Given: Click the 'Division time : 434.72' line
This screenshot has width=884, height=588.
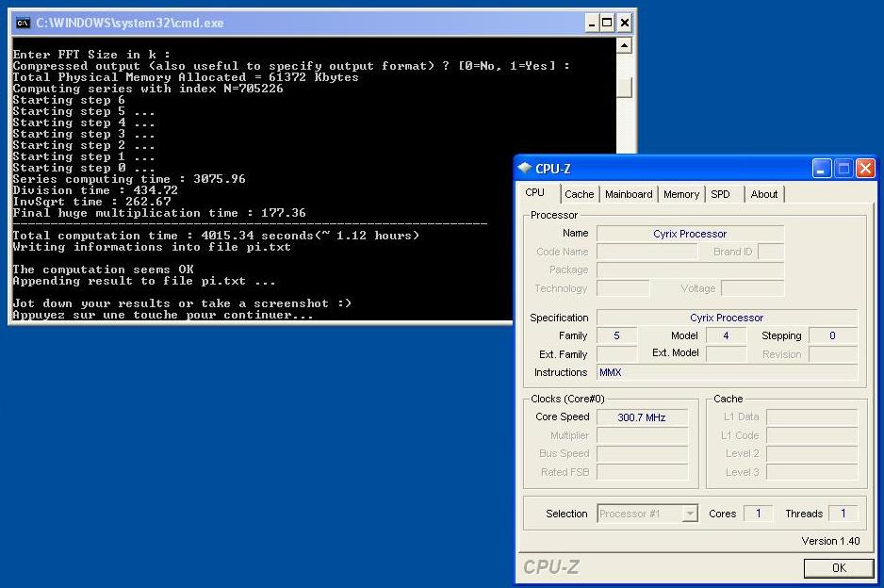Looking at the screenshot, I should pyautogui.click(x=95, y=190).
